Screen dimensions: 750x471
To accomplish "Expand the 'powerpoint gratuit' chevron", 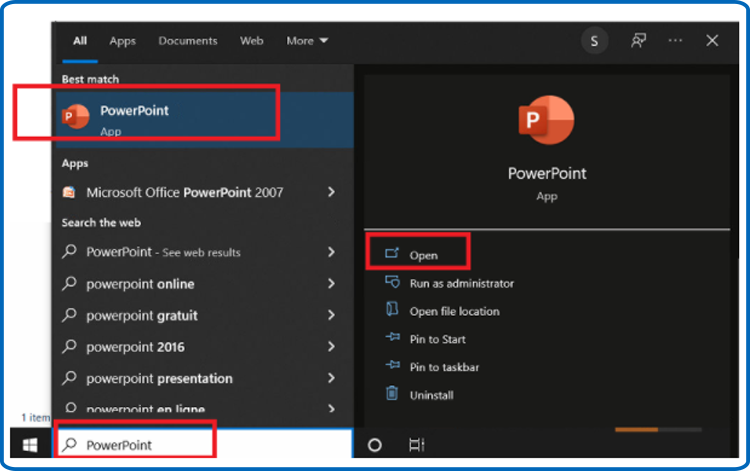I will coord(331,315).
